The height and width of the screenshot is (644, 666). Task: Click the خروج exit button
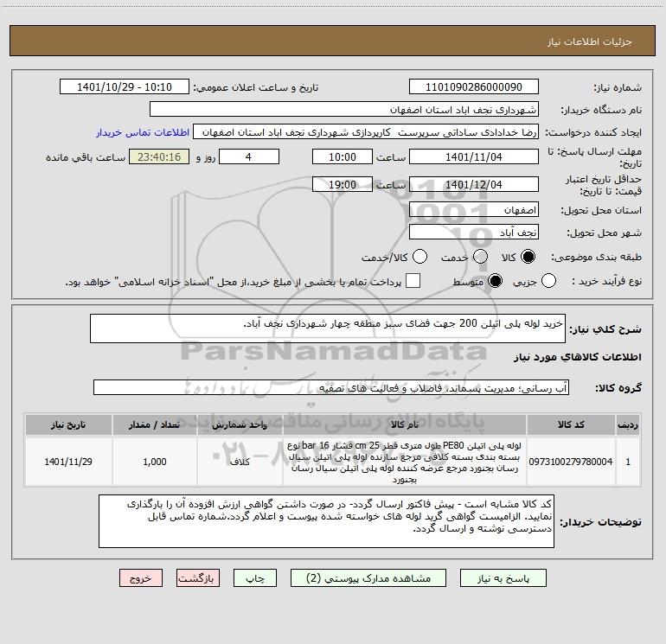pyautogui.click(x=141, y=578)
